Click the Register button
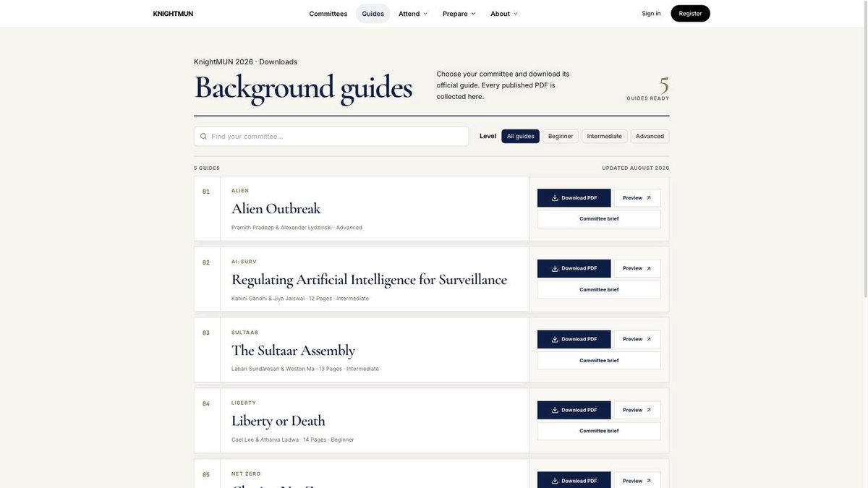The height and width of the screenshot is (488, 868). (x=691, y=14)
